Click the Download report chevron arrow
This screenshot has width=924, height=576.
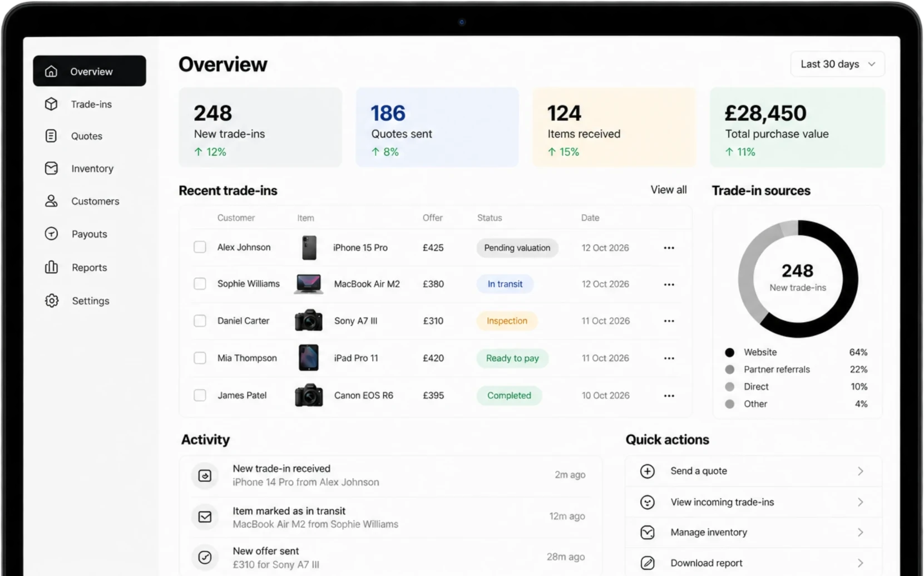[861, 563]
